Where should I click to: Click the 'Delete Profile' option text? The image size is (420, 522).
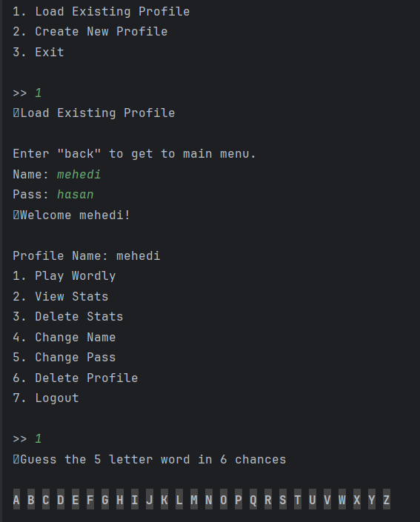pos(87,378)
